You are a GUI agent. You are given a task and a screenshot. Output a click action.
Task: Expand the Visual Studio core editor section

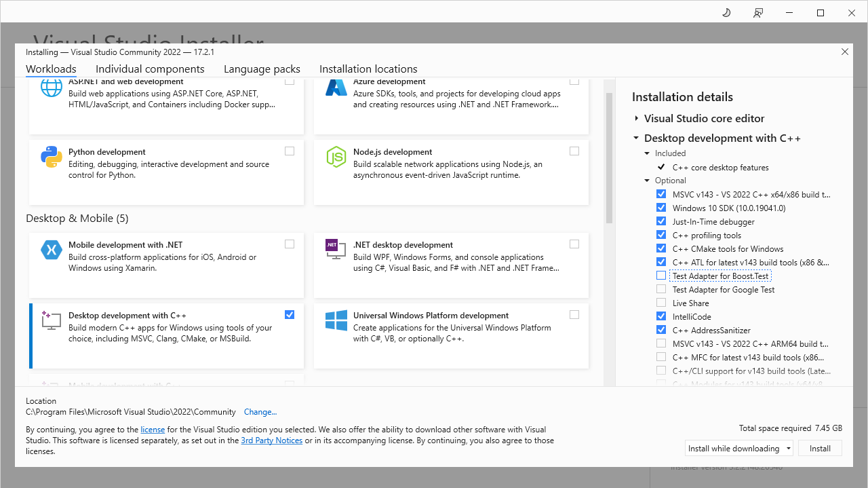pos(636,118)
